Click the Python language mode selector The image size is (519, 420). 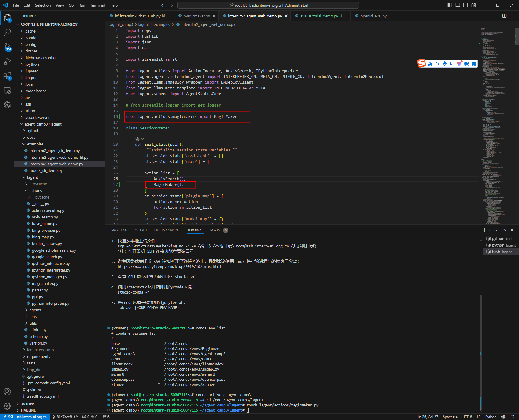click(x=491, y=417)
